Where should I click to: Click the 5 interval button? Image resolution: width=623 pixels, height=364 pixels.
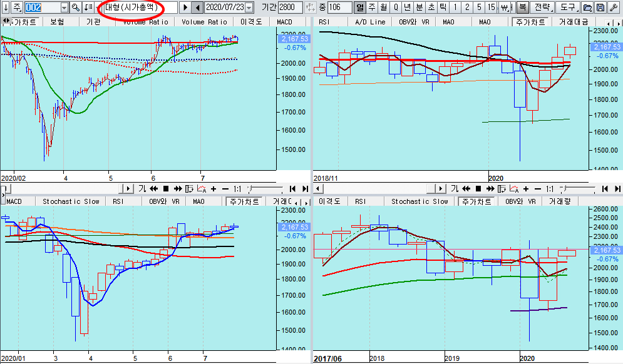pos(479,7)
